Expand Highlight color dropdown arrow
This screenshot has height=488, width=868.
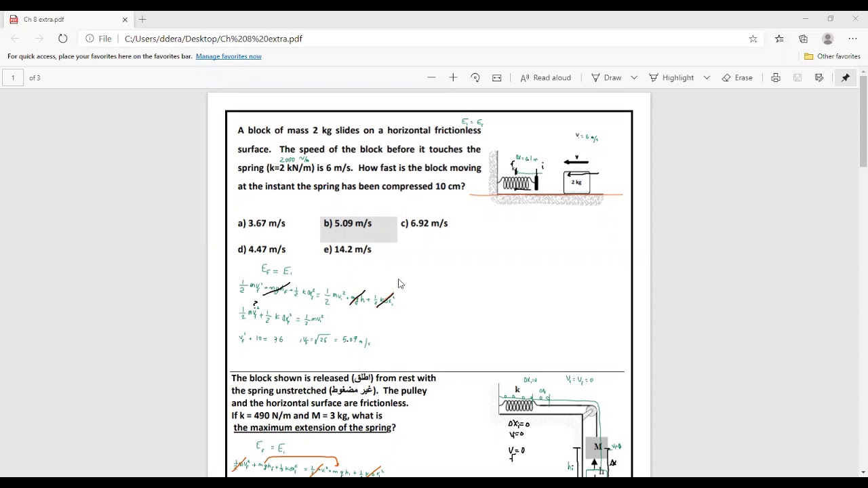point(707,78)
